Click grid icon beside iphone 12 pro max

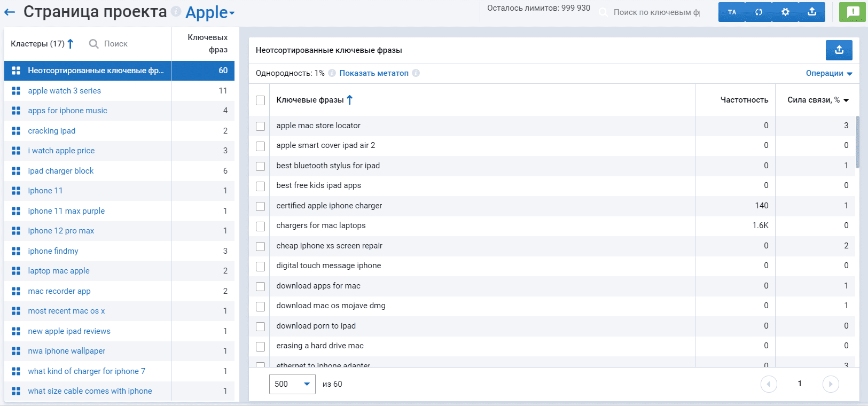tap(16, 231)
